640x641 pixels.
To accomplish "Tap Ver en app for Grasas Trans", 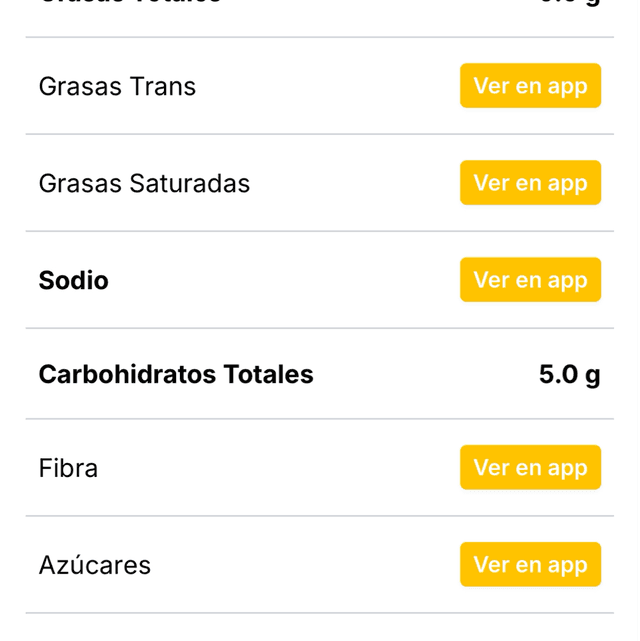I will pos(530,86).
